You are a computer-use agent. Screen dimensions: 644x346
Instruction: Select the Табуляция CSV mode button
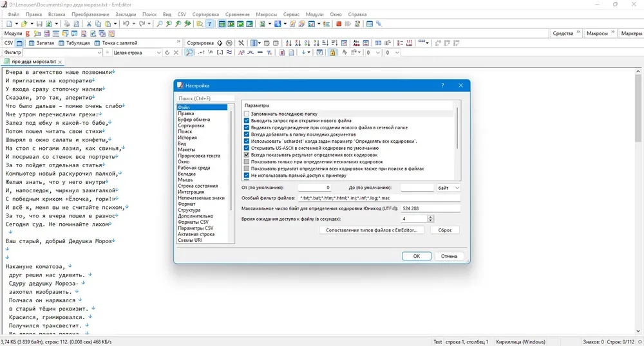click(74, 43)
